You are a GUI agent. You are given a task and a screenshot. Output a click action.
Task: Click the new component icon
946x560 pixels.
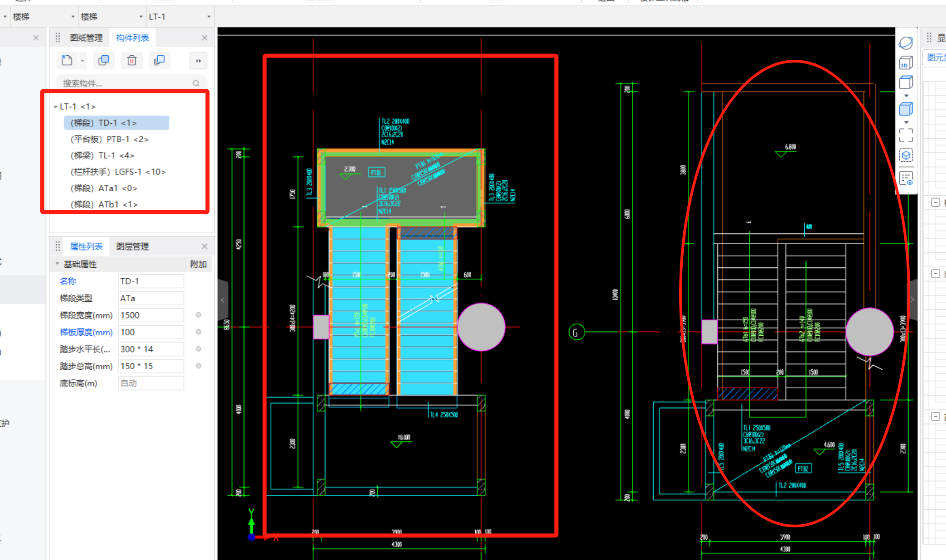coord(67,60)
